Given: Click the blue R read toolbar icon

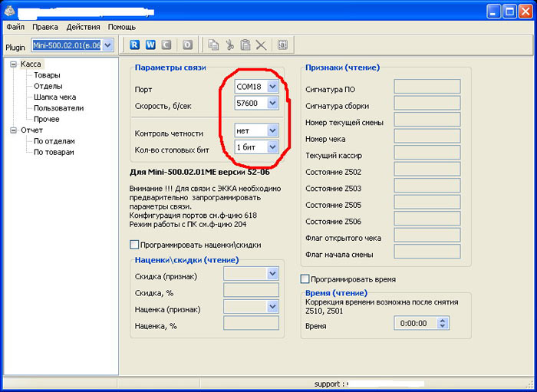Looking at the screenshot, I should [x=135, y=45].
